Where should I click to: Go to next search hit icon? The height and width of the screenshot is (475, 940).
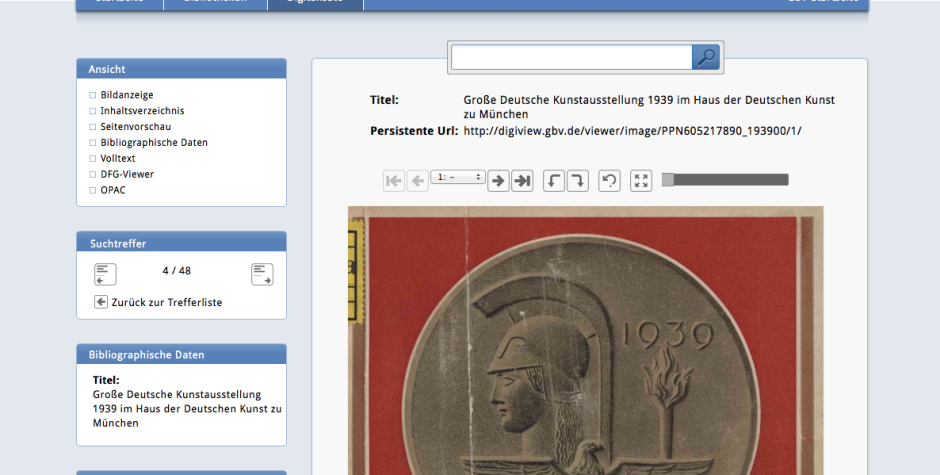(262, 274)
